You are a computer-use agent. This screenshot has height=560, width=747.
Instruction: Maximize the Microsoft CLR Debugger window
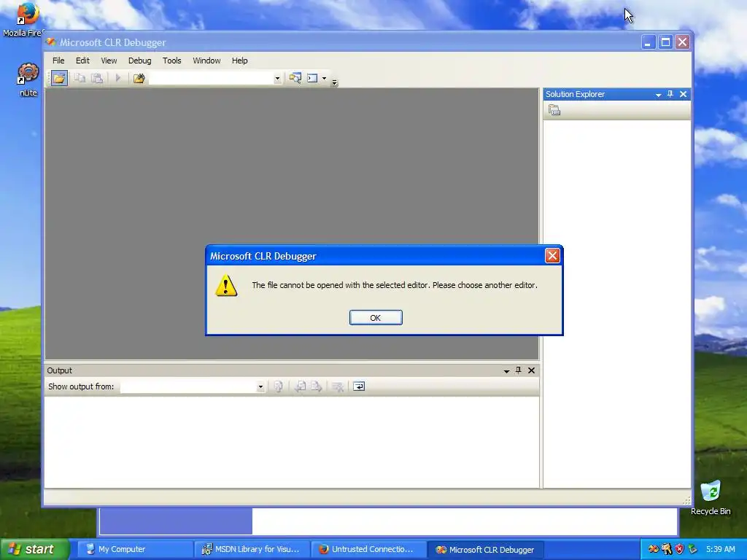coord(665,42)
